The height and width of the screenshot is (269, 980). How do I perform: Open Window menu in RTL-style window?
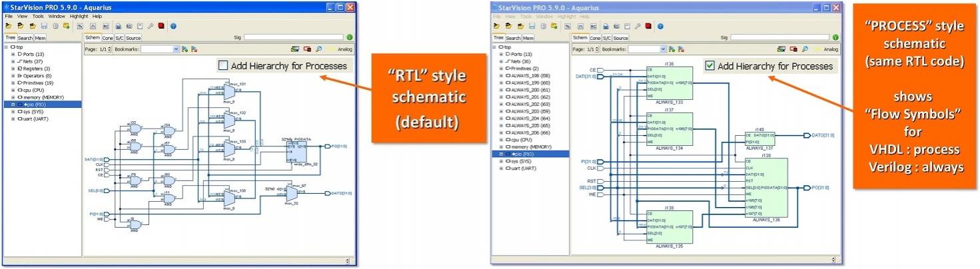click(x=57, y=16)
